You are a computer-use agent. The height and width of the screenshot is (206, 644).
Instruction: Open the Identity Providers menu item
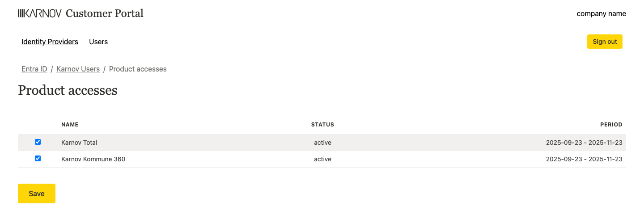50,42
